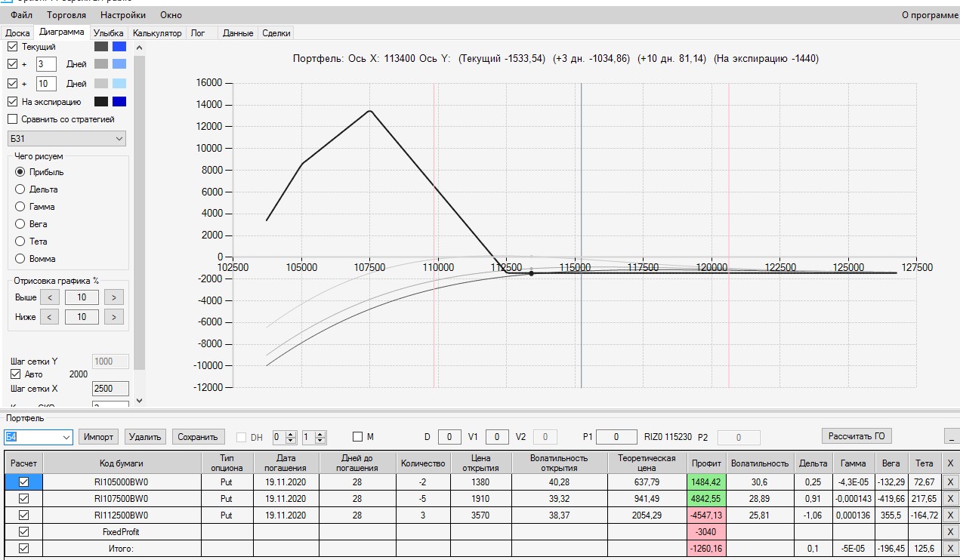Click the Импорт button
Image resolution: width=960 pixels, height=560 pixels.
tap(99, 437)
